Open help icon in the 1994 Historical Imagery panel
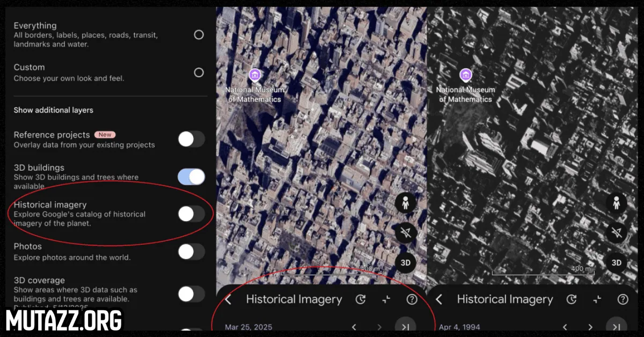 point(623,299)
